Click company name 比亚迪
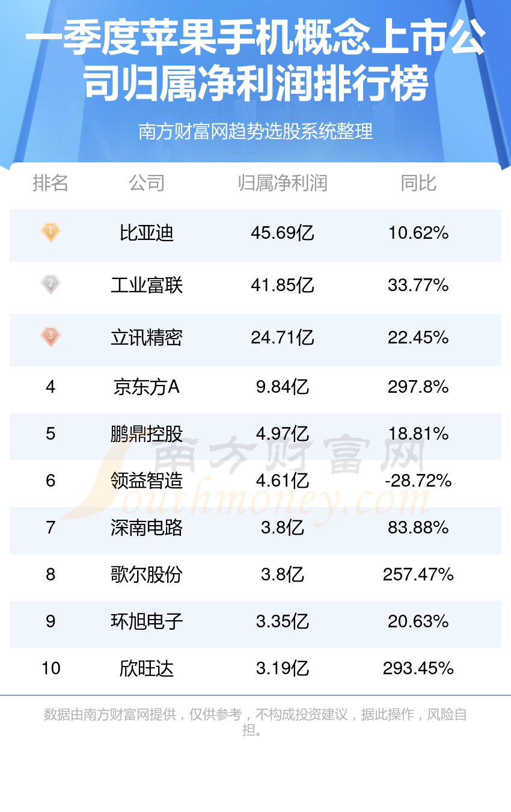 coord(147,233)
